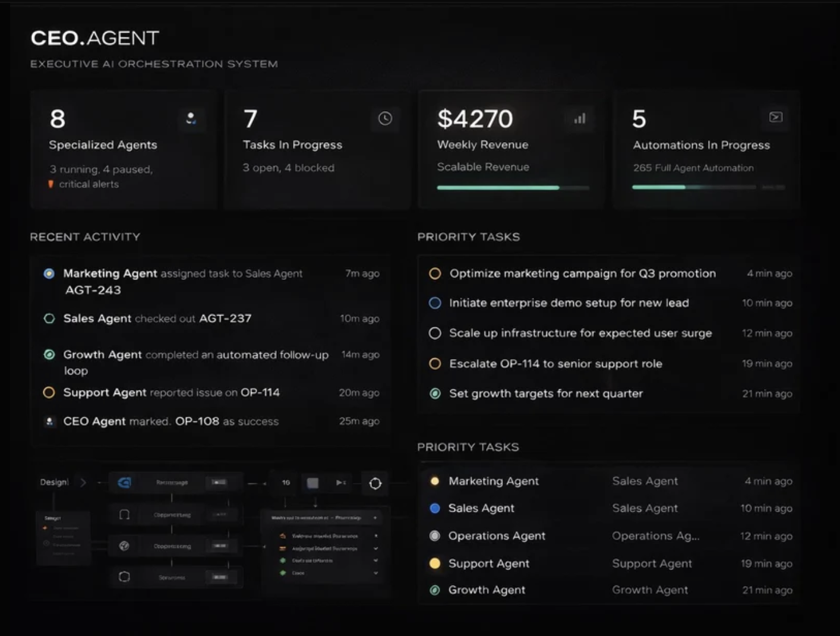Viewport: 840px width, 636px height.
Task: Click the gray stop square in workflow toolbar
Action: tap(312, 483)
